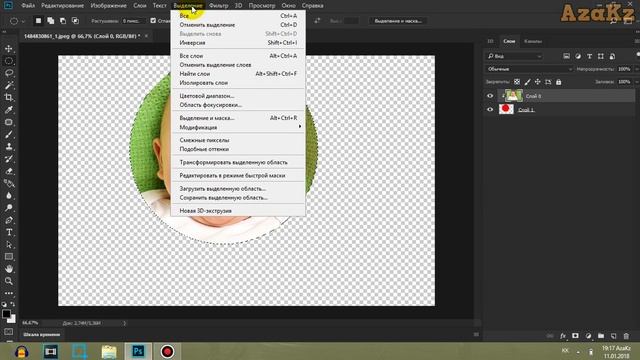Viewport: 640px width, 360px height.
Task: Create a new group folder icon
Action: pyautogui.click(x=601, y=336)
